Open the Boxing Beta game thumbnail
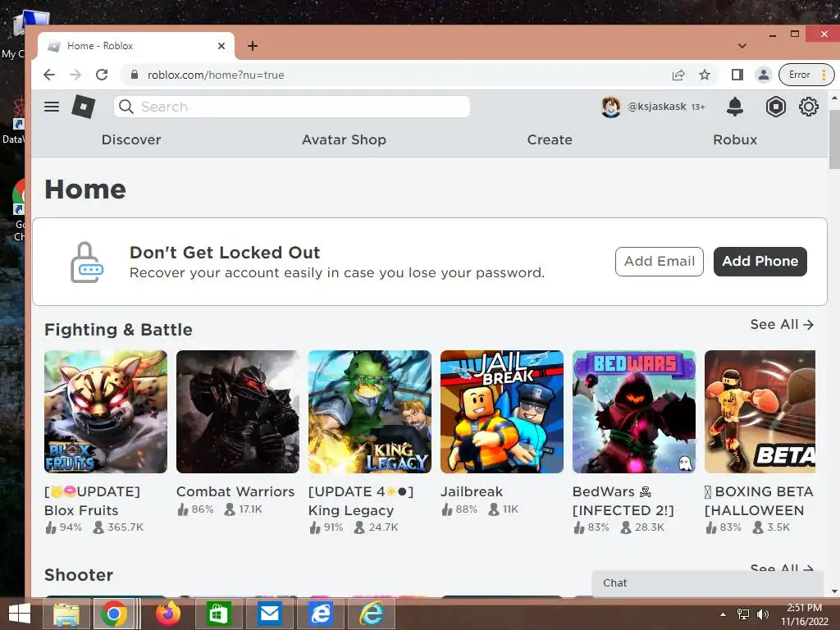Screen dimensions: 840x630 [x=760, y=412]
